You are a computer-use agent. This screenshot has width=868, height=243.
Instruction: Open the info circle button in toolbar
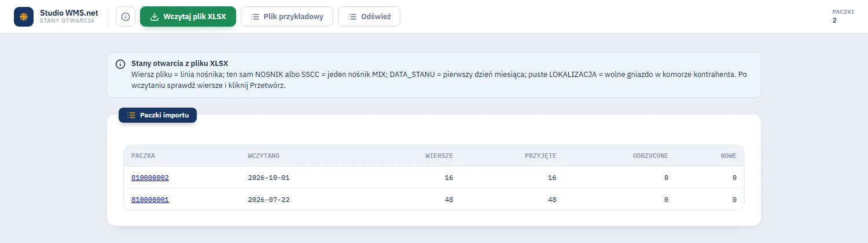pos(126,17)
